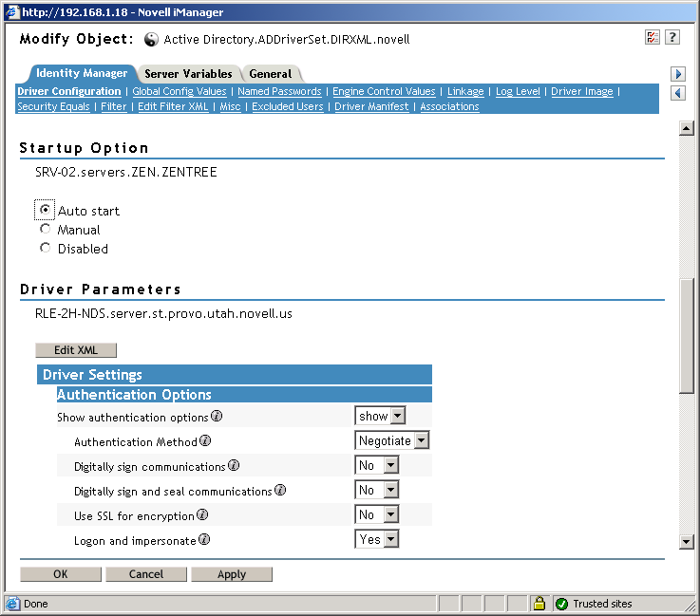Open the Digitally sign communications dropdown
The height and width of the screenshot is (616, 700).
[377, 465]
